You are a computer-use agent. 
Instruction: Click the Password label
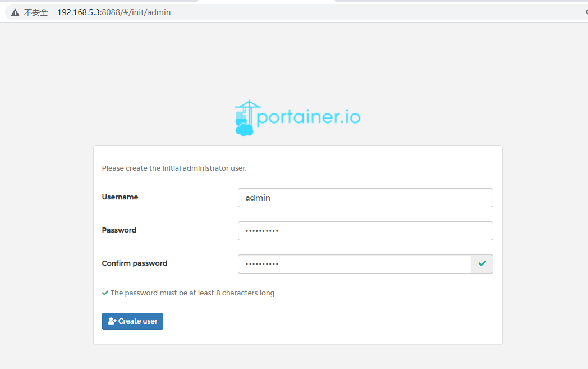(x=119, y=230)
